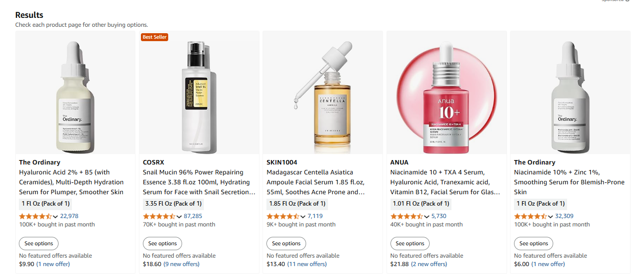
Task: Open the 87,285 ratings link
Action: (193, 216)
